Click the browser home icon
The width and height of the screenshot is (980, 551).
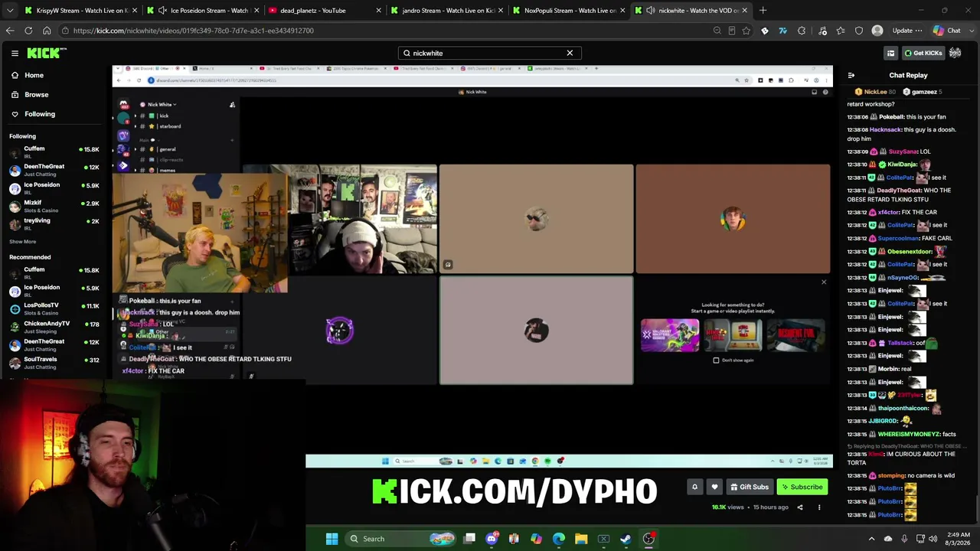[47, 31]
